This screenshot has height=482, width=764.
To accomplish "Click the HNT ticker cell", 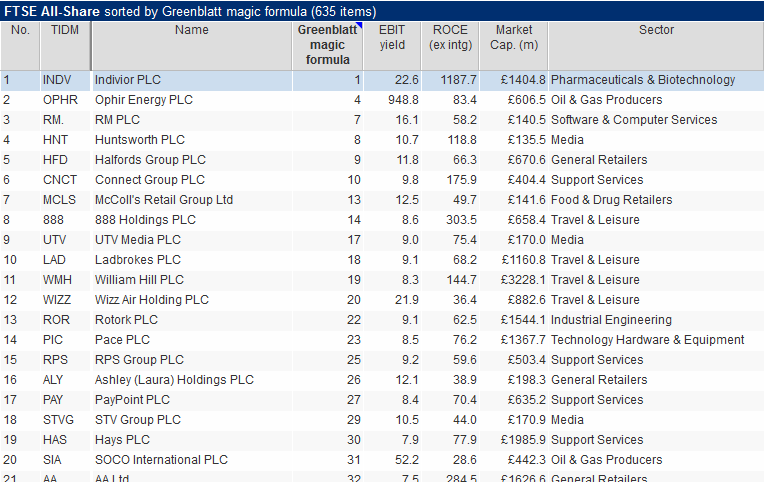I will click(55, 140).
